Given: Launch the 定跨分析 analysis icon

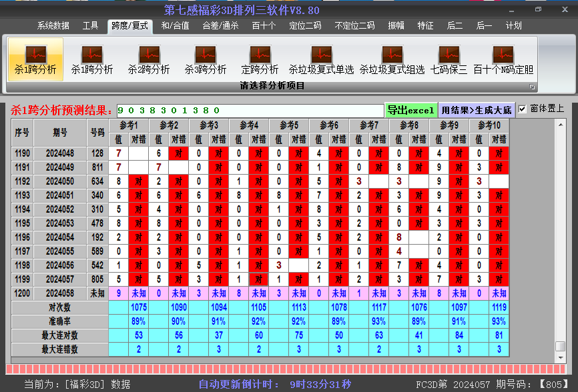Looking at the screenshot, I should click(260, 59).
